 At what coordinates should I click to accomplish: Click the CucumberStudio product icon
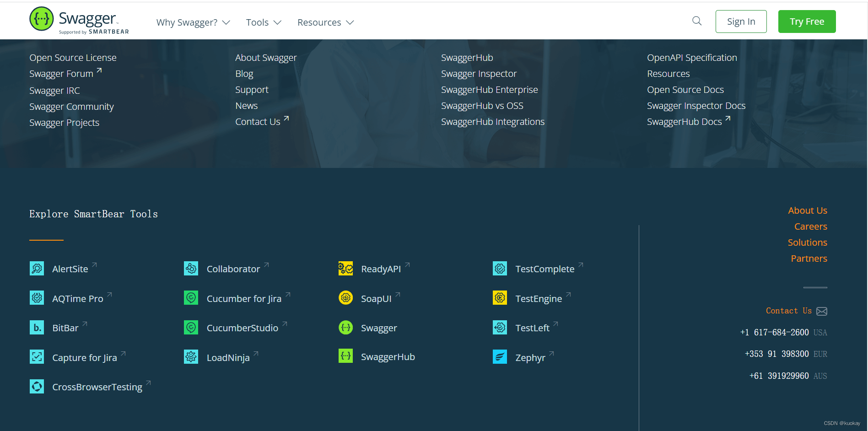tap(191, 328)
